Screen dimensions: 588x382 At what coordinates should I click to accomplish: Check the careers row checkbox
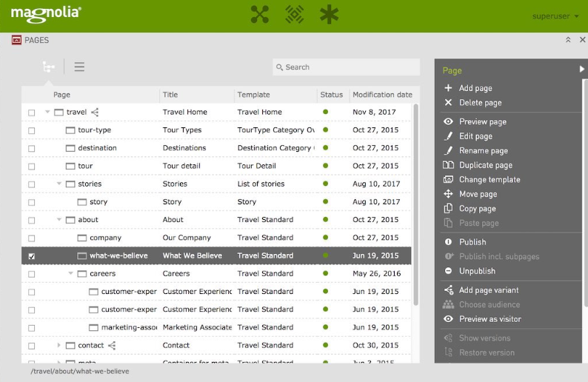pos(32,275)
